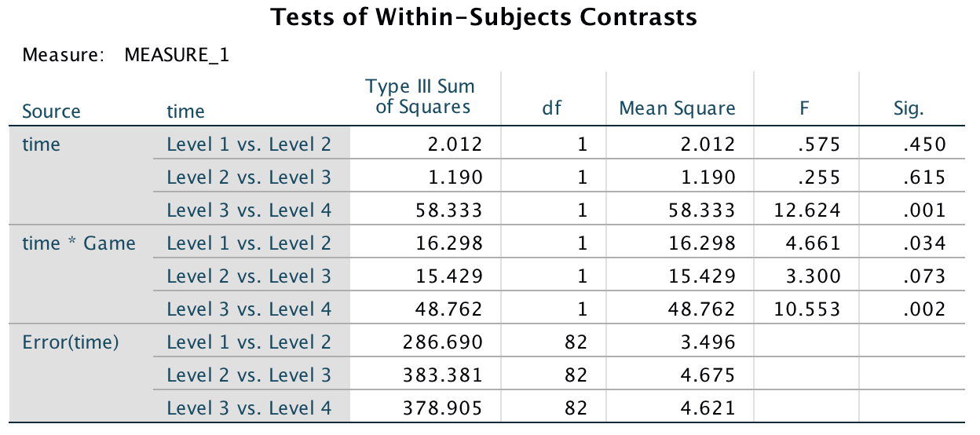
Task: Click the Sig. column header
Action: point(909,108)
